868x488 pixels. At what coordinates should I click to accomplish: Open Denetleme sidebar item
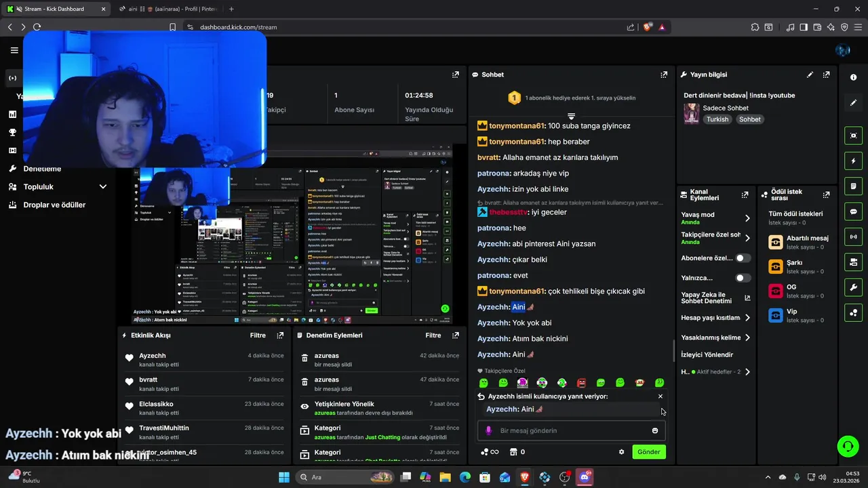point(42,169)
